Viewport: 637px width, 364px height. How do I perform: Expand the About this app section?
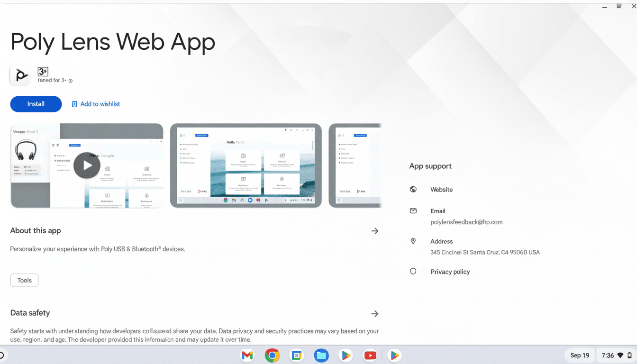click(375, 231)
